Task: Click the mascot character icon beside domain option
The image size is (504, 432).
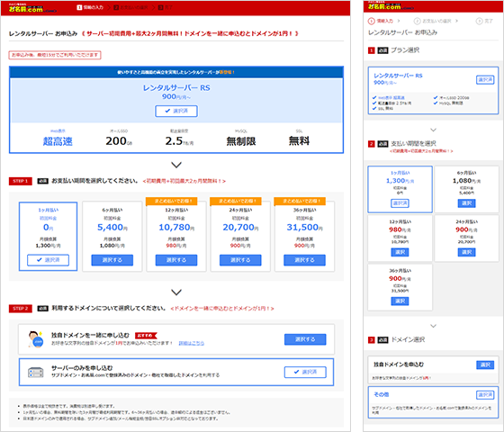Action: (x=35, y=339)
